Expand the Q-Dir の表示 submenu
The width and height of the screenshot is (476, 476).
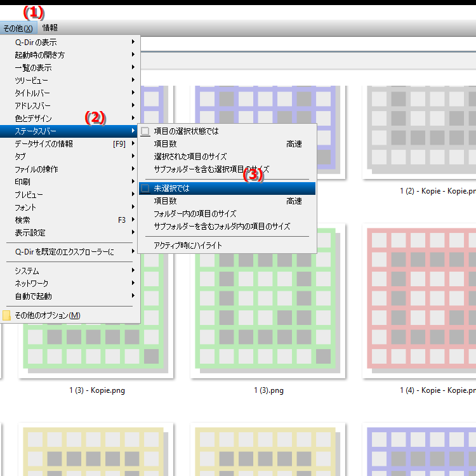(69, 42)
